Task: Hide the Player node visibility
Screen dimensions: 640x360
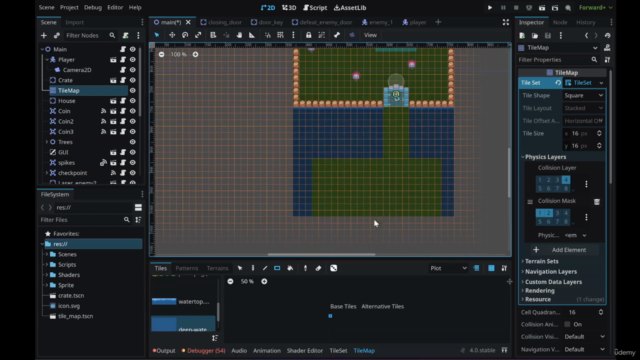Action: [x=133, y=60]
